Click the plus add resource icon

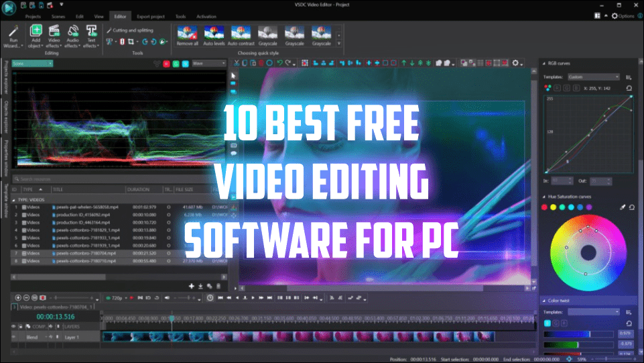(x=192, y=286)
